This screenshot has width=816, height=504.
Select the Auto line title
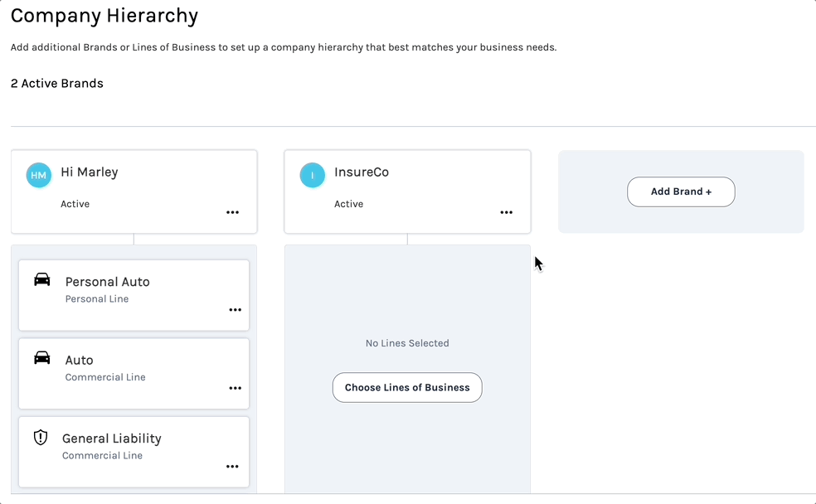coord(80,360)
